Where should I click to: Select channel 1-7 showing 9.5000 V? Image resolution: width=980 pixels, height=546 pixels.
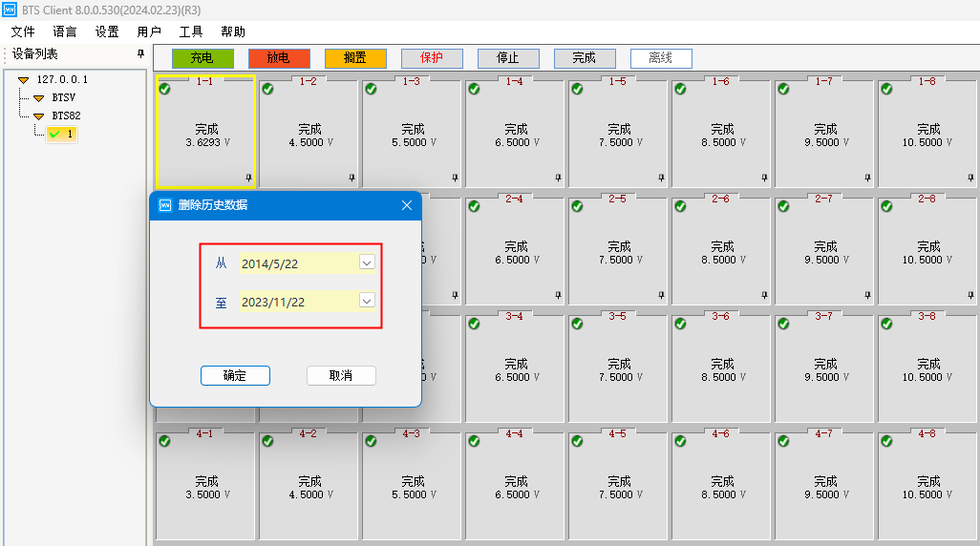tap(823, 133)
